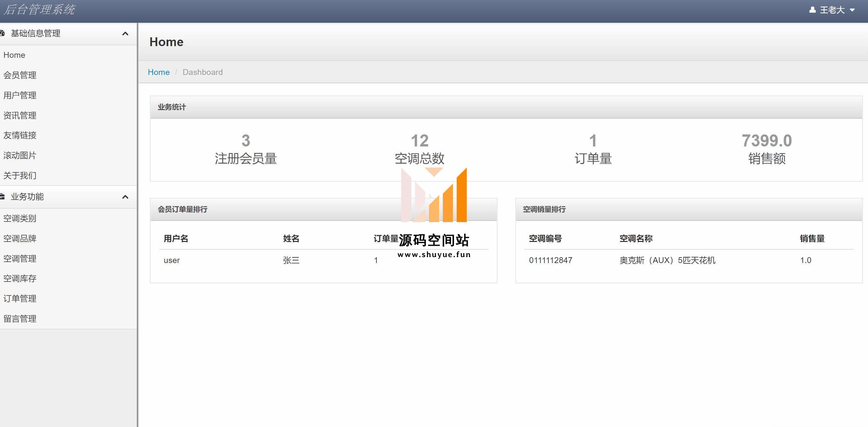Open 会员管理 in the sidebar
Screen dimensions: 868x427
20,75
